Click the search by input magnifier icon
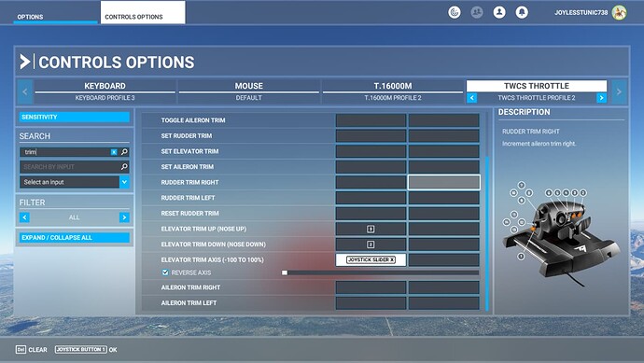 tap(124, 167)
